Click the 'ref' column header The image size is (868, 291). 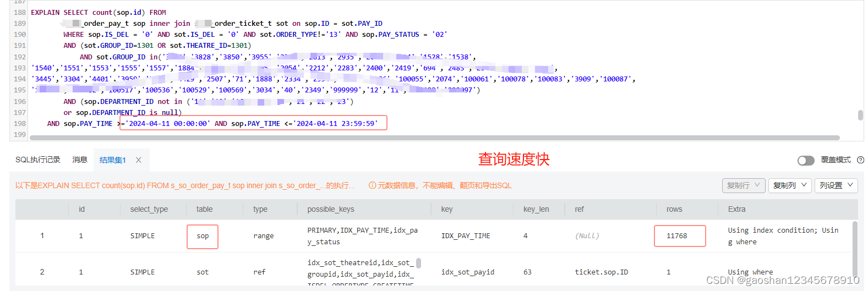579,209
